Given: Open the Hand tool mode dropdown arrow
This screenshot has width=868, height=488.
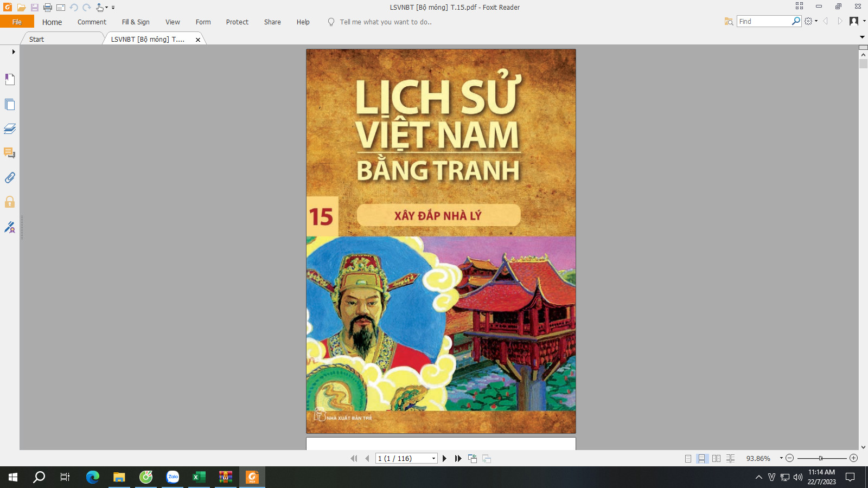Looking at the screenshot, I should pyautogui.click(x=106, y=8).
